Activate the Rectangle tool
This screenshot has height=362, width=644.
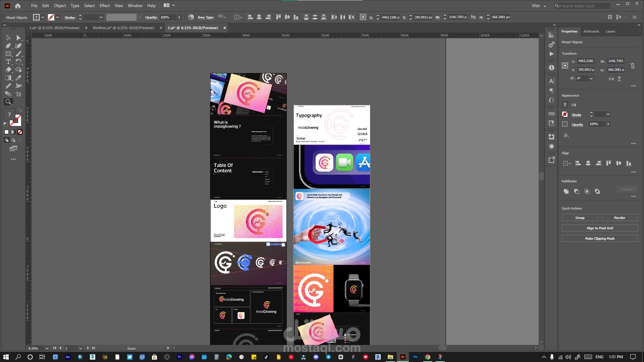(x=8, y=54)
